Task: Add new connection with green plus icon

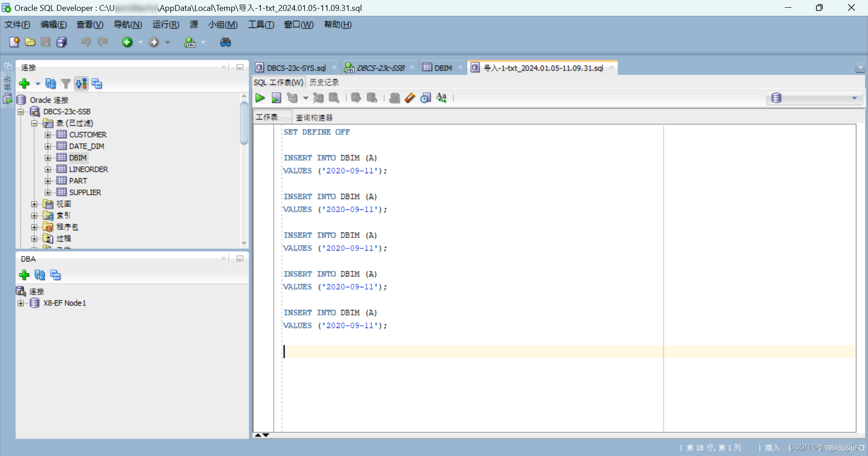Action: click(24, 84)
